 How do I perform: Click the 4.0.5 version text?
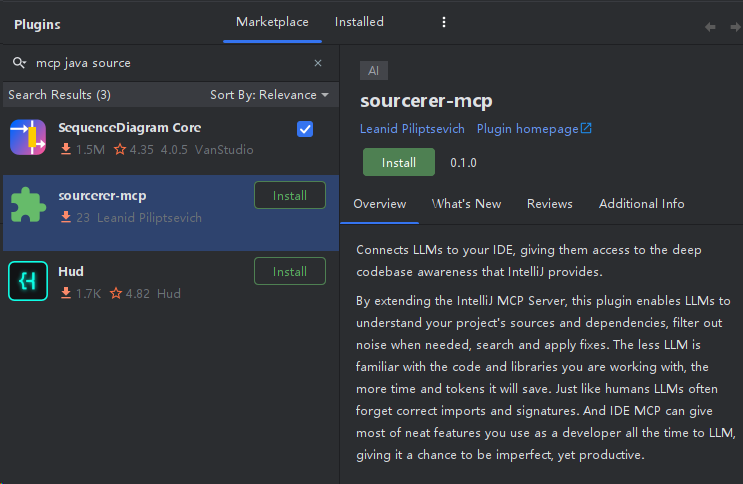174,150
